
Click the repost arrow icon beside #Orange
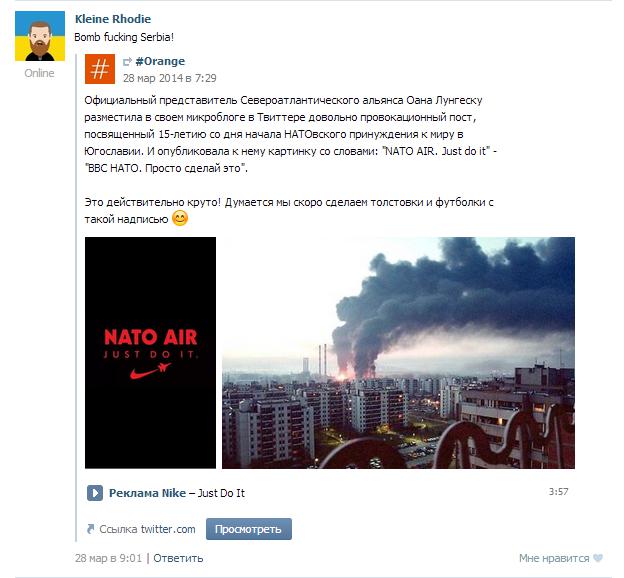pos(127,61)
